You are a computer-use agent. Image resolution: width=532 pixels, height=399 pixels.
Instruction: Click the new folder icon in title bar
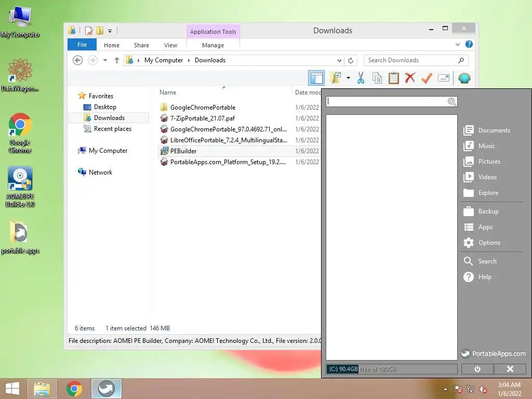pyautogui.click(x=100, y=31)
